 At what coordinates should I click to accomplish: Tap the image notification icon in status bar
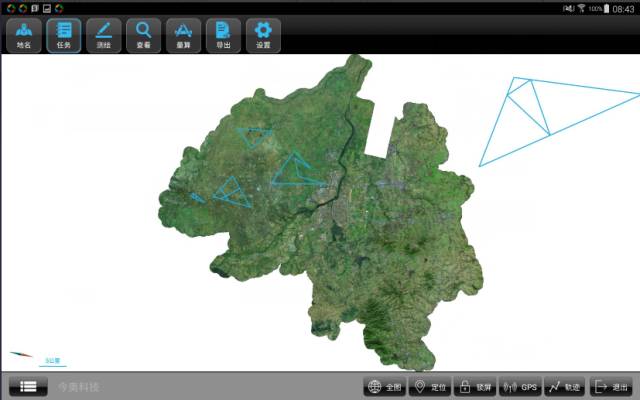click(x=47, y=9)
